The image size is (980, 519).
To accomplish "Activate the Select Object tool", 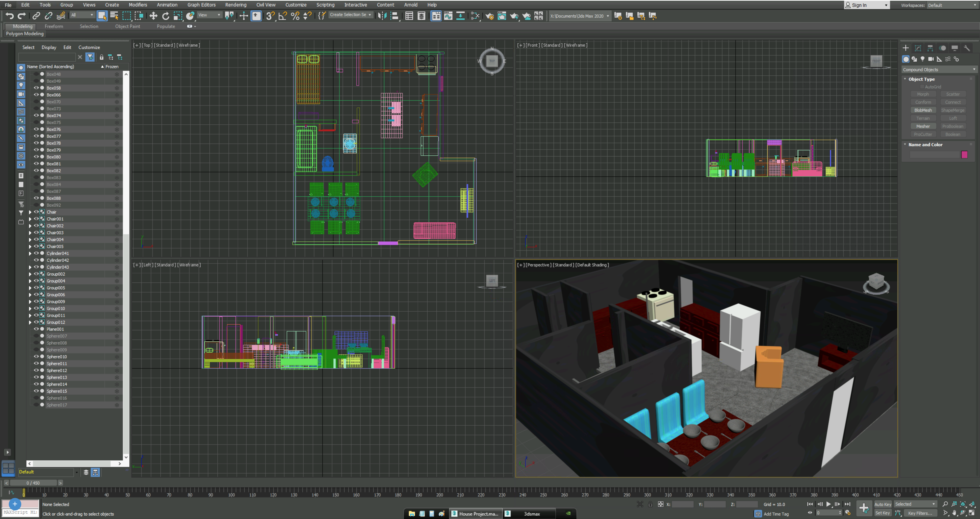I will [102, 16].
